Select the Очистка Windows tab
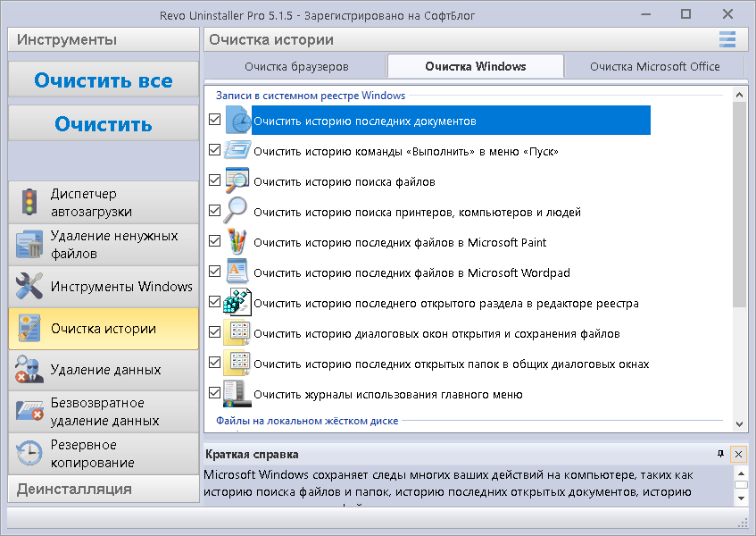Screen dimensions: 756x536 coord(476,66)
